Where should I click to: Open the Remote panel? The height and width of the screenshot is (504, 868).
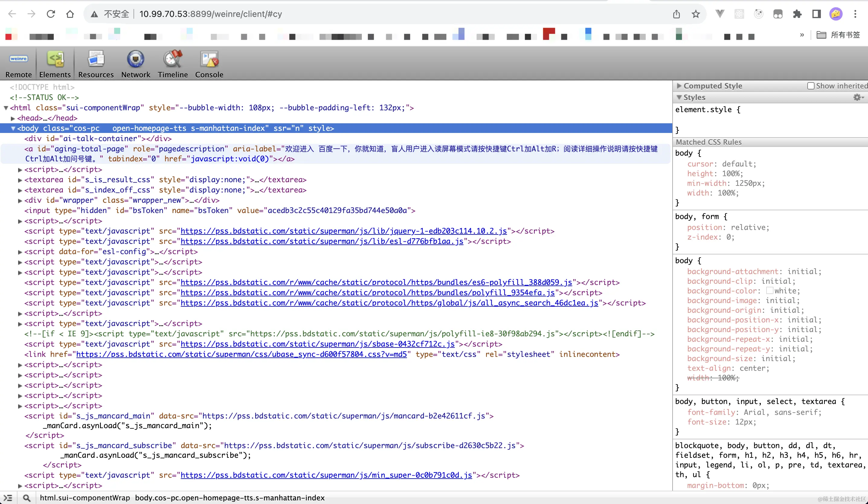pyautogui.click(x=18, y=64)
